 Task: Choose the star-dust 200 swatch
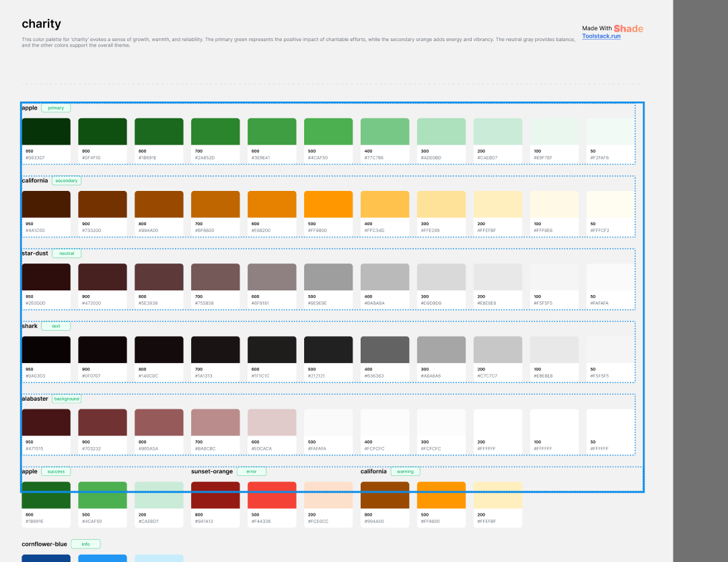pos(498,277)
